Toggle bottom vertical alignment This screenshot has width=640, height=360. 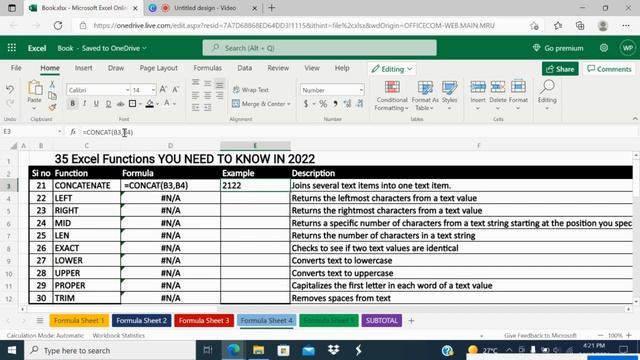220,84
